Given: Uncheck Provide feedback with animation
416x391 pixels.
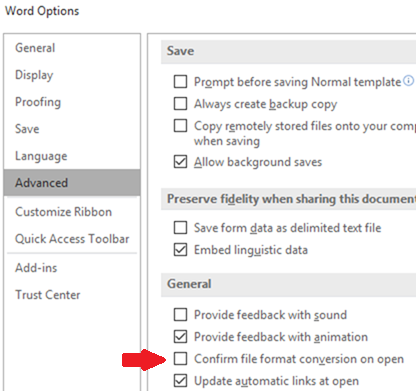Looking at the screenshot, I should 180,336.
